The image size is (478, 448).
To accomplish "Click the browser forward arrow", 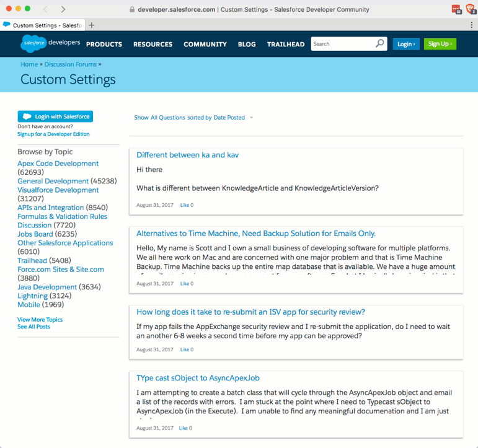I will (63, 9).
